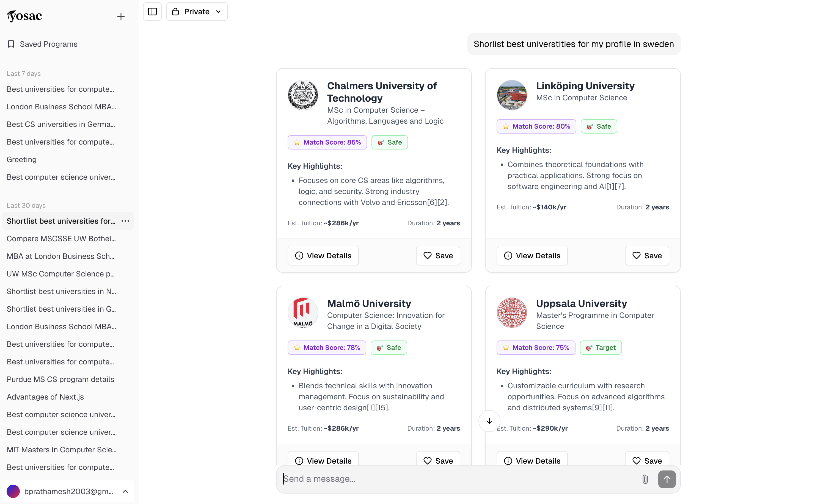Click the attach file paperclip icon

click(645, 479)
